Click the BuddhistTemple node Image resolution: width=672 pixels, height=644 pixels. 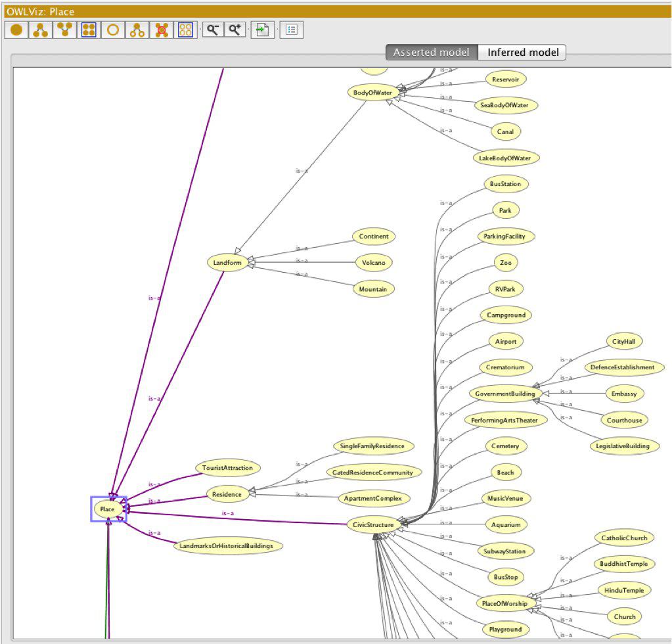pos(624,564)
